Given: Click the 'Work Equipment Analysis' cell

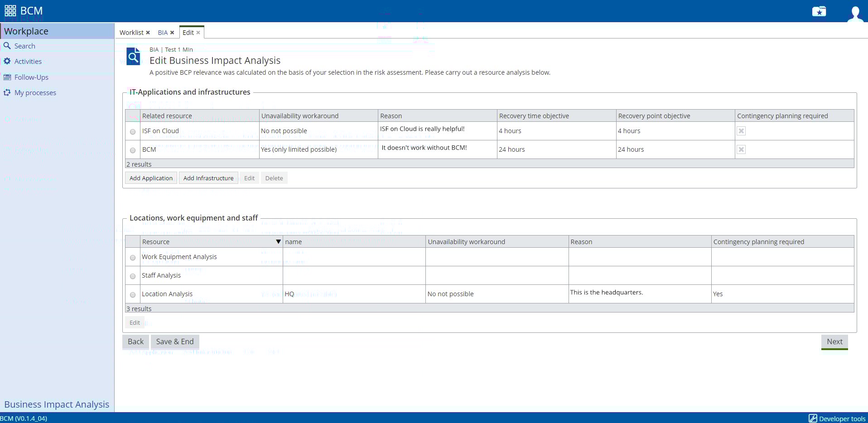Looking at the screenshot, I should click(212, 257).
